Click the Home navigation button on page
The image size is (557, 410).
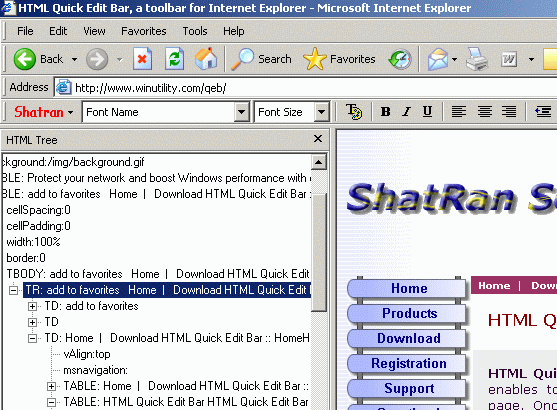408,288
